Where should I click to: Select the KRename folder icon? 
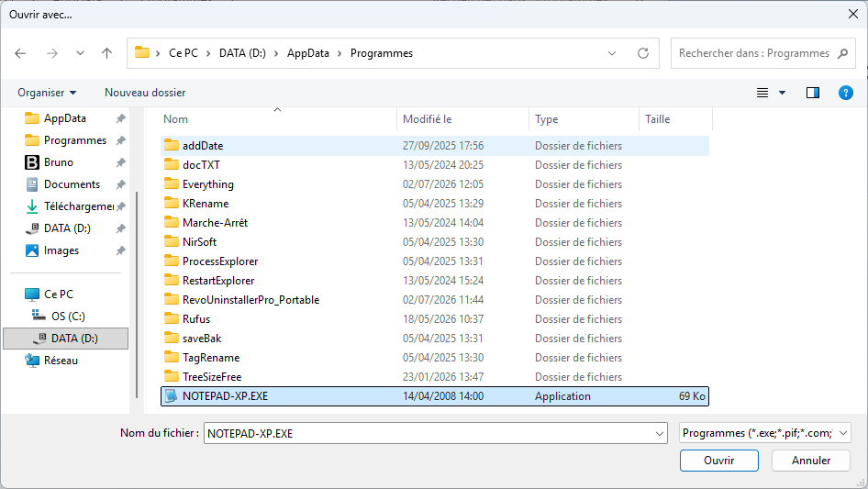tap(172, 204)
